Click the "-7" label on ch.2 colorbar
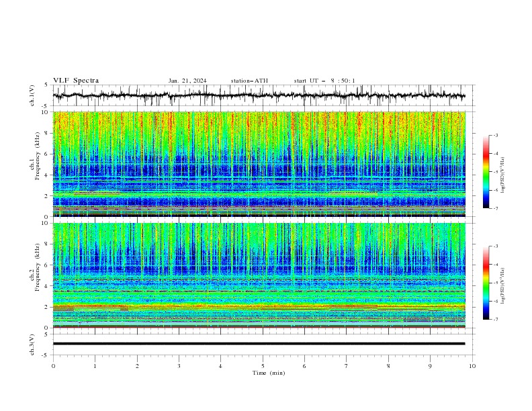The image size is (532, 411). [x=495, y=320]
